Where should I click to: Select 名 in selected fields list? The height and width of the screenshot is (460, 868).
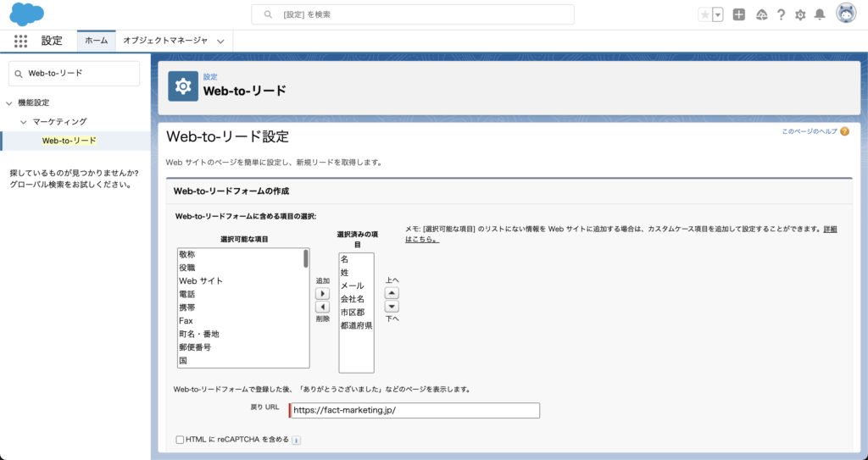click(356, 259)
